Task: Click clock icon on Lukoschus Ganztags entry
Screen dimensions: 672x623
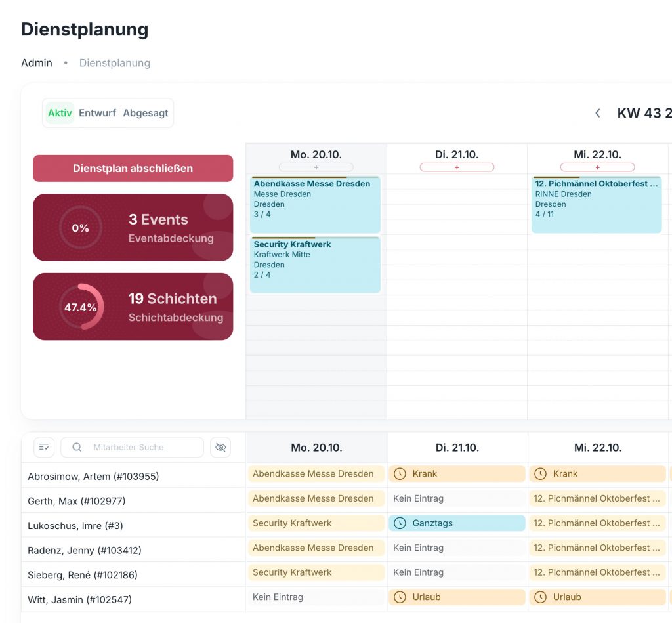Action: coord(400,523)
